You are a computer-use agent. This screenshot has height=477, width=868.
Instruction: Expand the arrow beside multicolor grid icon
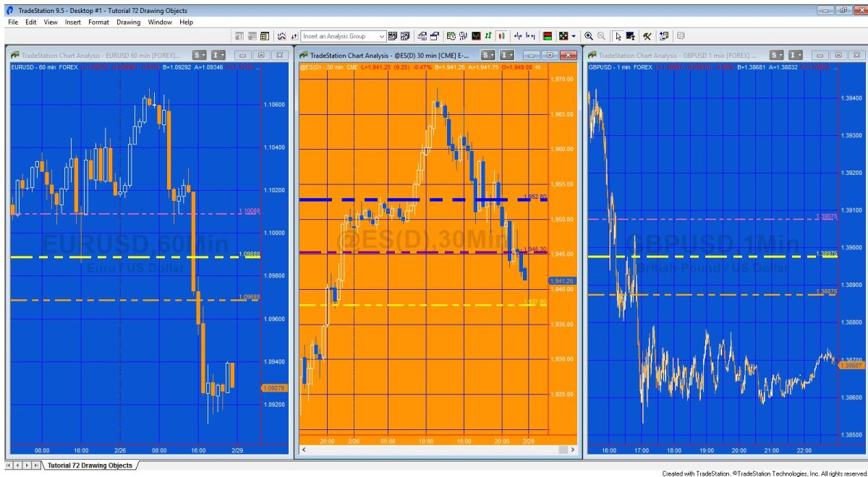[574, 36]
